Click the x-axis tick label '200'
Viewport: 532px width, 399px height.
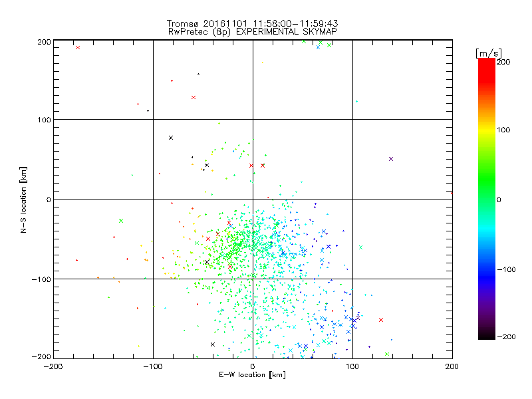coord(452,366)
